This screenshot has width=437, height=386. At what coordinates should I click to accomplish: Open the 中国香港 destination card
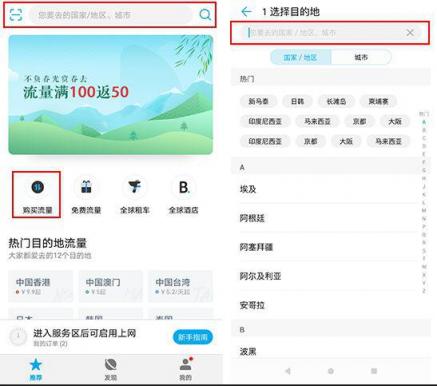click(40, 286)
